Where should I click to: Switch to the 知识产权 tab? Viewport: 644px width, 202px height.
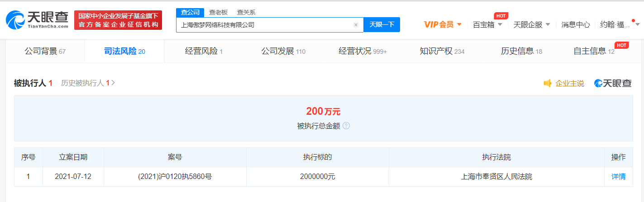click(x=442, y=51)
